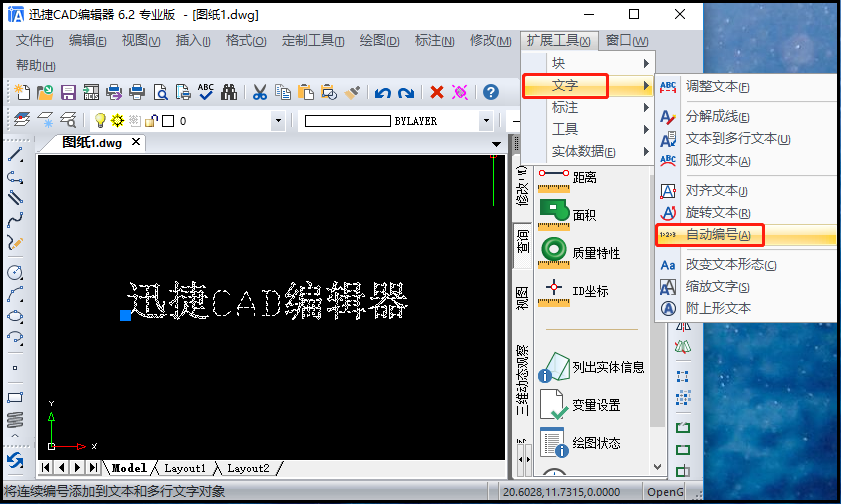The width and height of the screenshot is (841, 504).
Task: Click the Save floppy disk icon
Action: coord(68,92)
